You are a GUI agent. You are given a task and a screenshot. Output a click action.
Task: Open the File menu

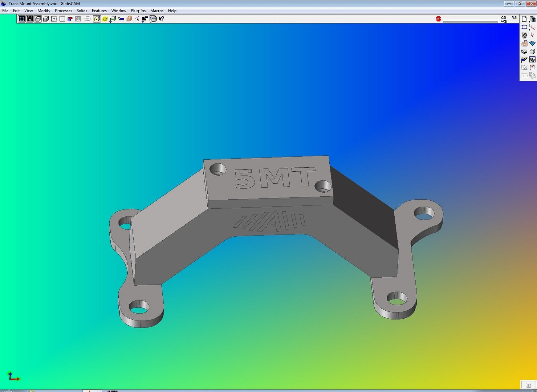coord(5,11)
